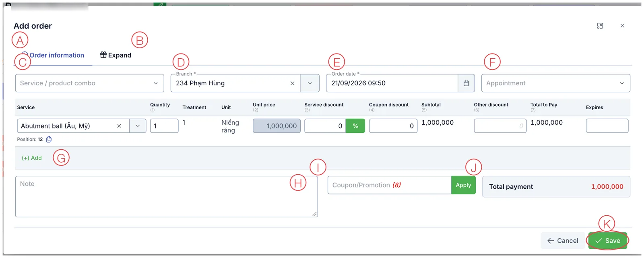Select the Service column header
Image resolution: width=644 pixels, height=258 pixels.
pos(26,107)
